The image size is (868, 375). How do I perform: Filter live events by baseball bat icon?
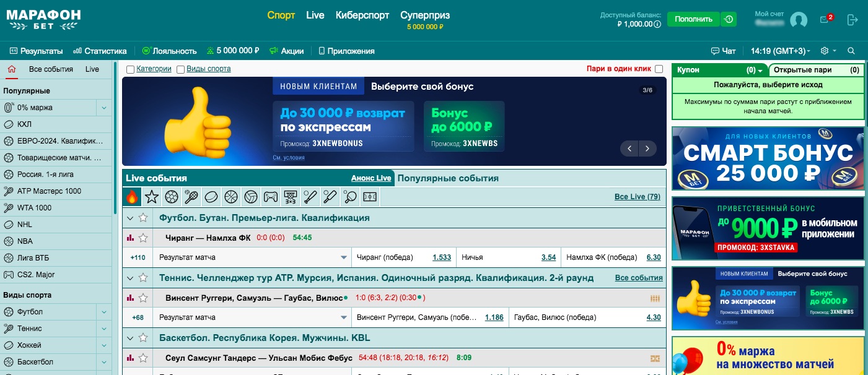coord(310,197)
